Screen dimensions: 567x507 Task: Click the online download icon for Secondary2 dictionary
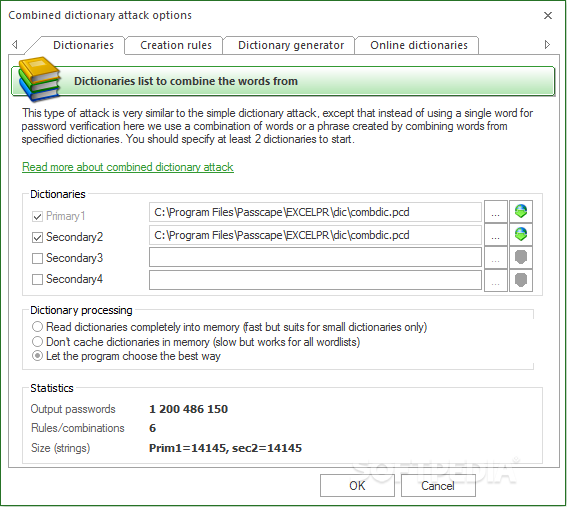(521, 235)
